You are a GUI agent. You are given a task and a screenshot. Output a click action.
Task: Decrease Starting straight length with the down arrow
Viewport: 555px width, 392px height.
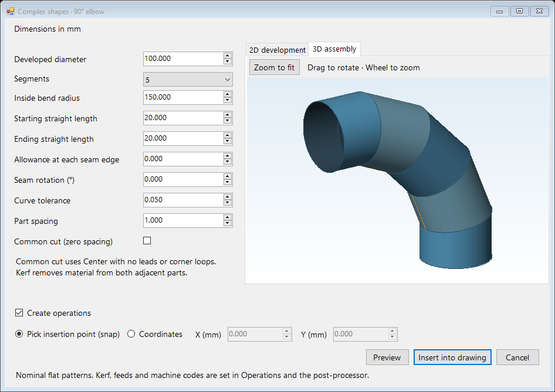[228, 121]
